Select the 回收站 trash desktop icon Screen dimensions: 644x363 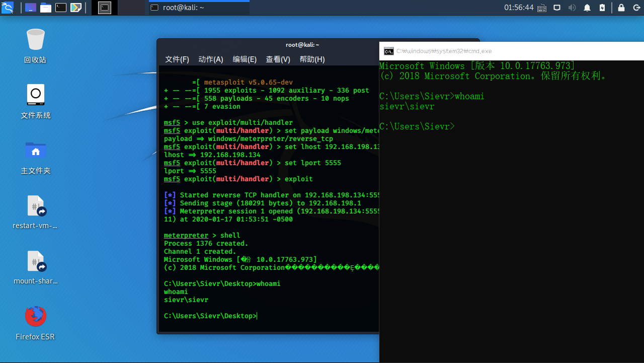pos(35,46)
